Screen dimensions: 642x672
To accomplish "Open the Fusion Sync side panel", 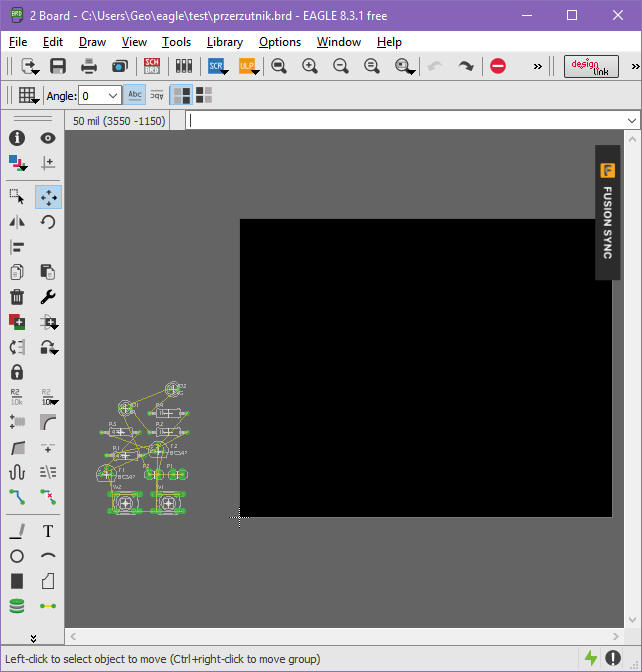I will (x=607, y=213).
